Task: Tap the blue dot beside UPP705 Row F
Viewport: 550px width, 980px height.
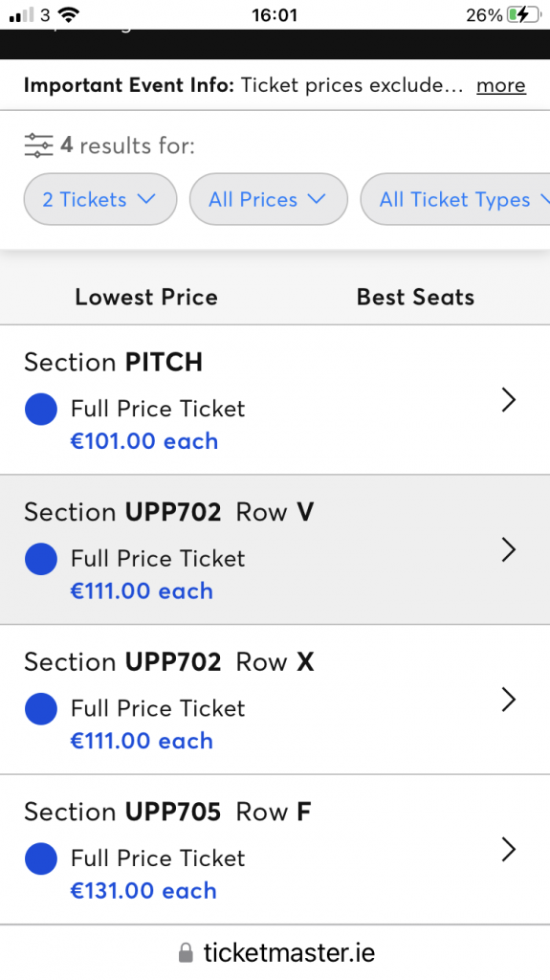Action: coord(41,858)
